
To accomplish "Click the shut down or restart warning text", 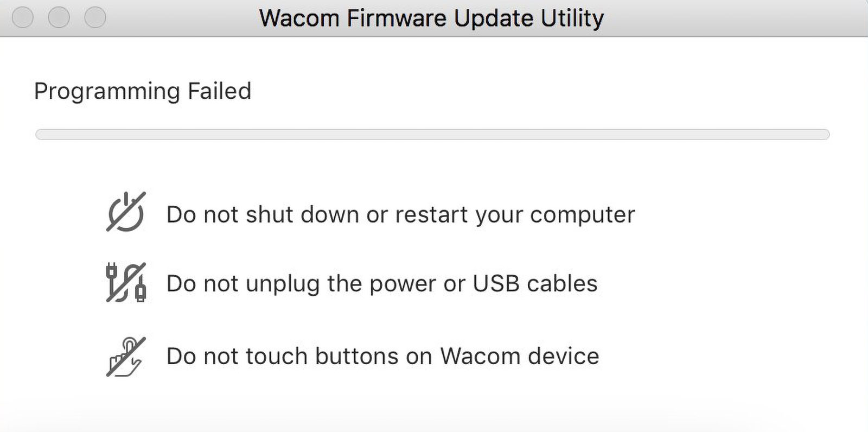I will click(400, 215).
